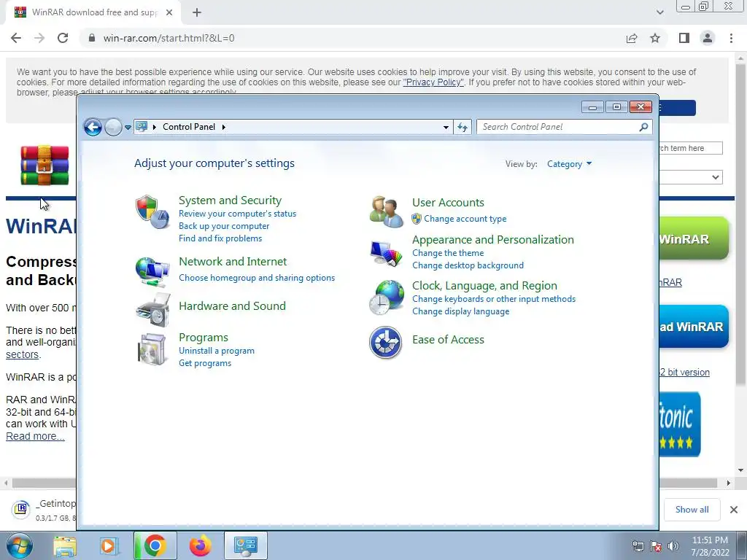The image size is (747, 560).
Task: Expand Control Panel breadcrumb arrow
Action: click(223, 127)
